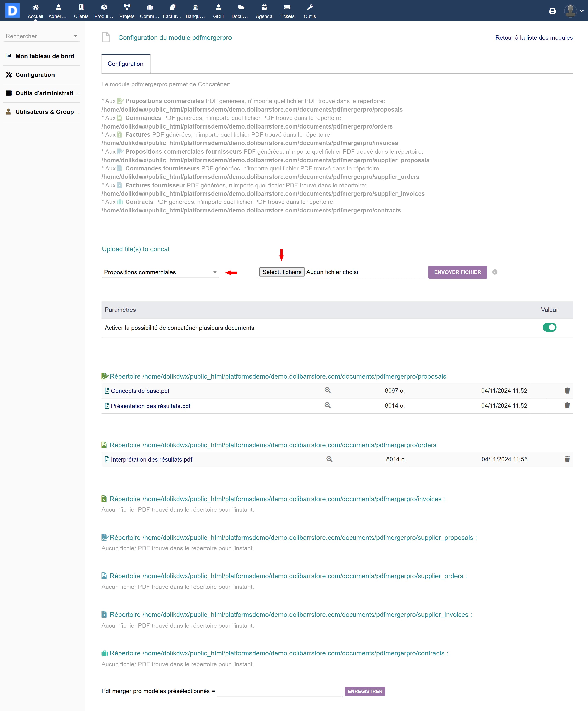588x711 pixels.
Task: Open the Propositions commerciales dropdown
Action: coord(160,272)
